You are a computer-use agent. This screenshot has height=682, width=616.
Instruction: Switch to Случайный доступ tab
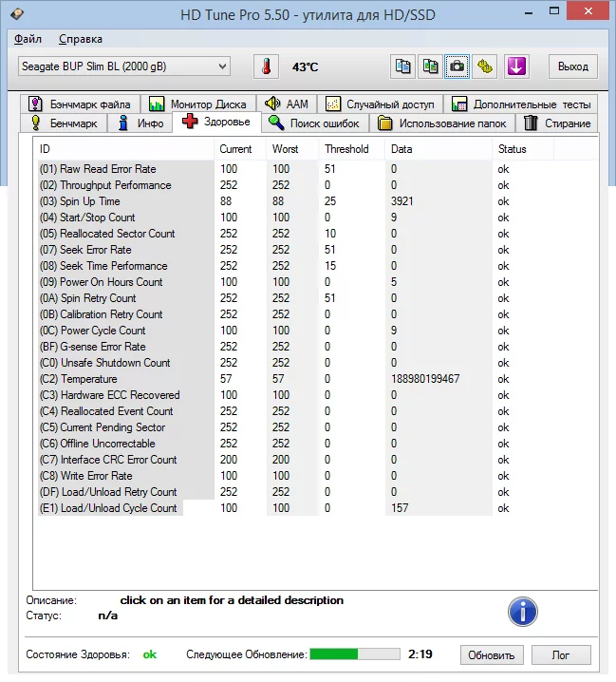(x=380, y=104)
